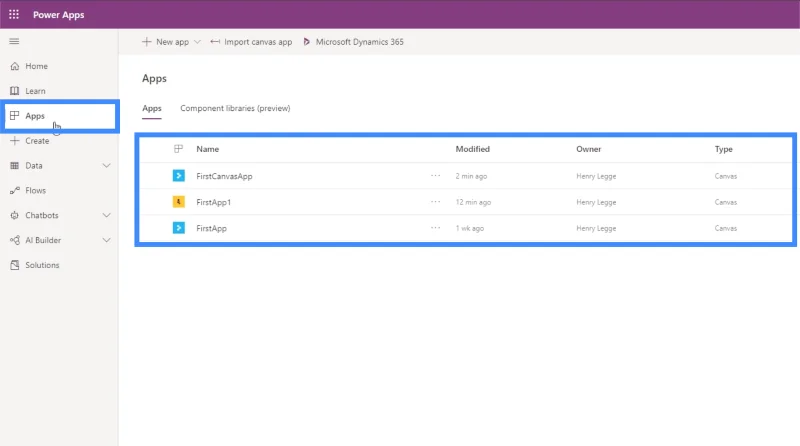
Task: Click the Import canvas app arrow icon
Action: tap(215, 42)
